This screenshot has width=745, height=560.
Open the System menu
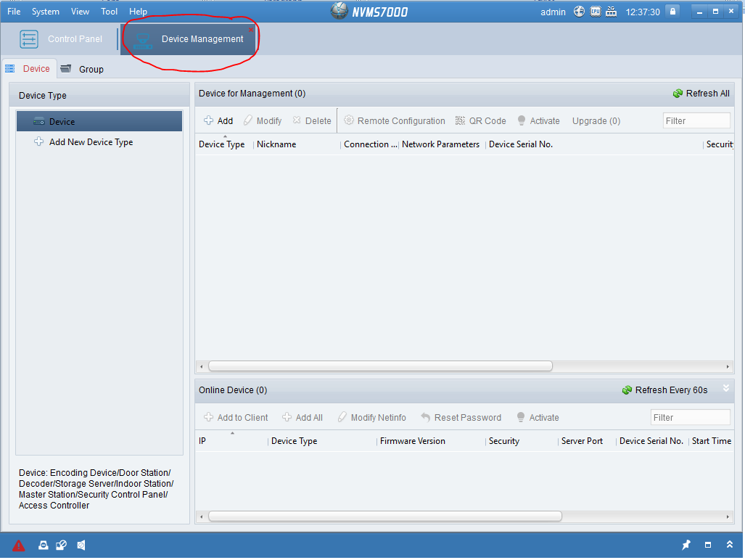tap(46, 12)
